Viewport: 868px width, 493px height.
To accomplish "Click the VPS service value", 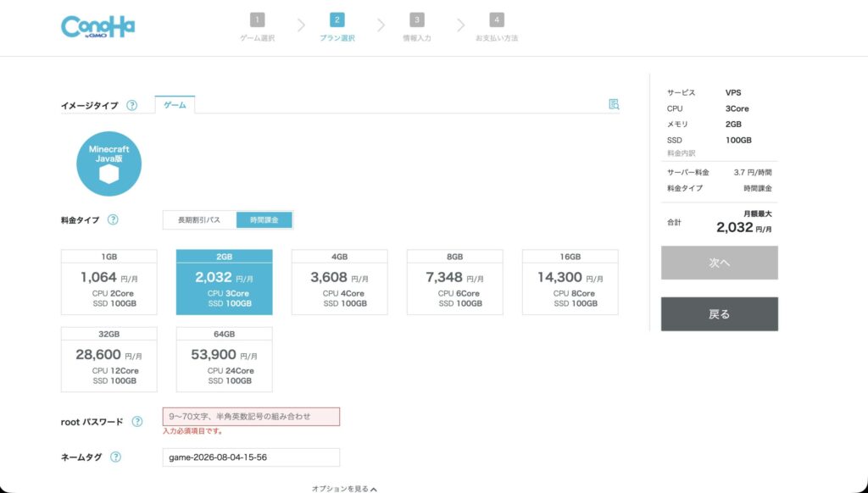I will (733, 92).
